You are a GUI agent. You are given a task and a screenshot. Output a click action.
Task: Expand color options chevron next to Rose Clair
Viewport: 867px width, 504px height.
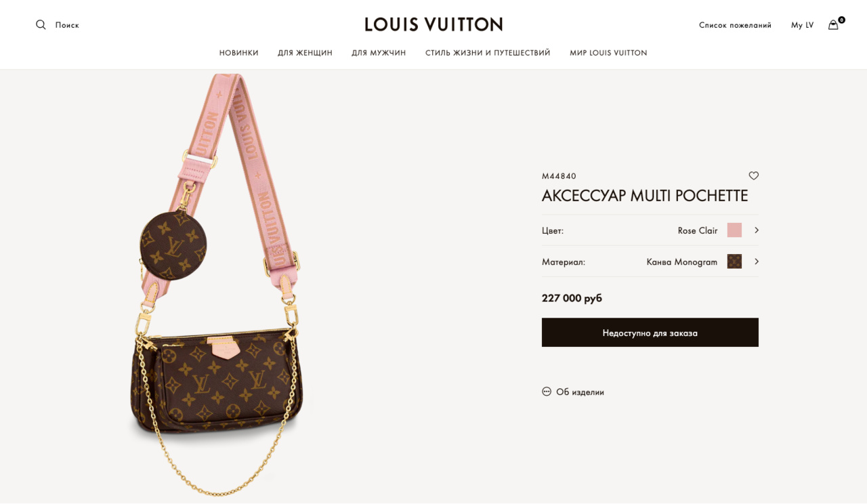point(757,230)
